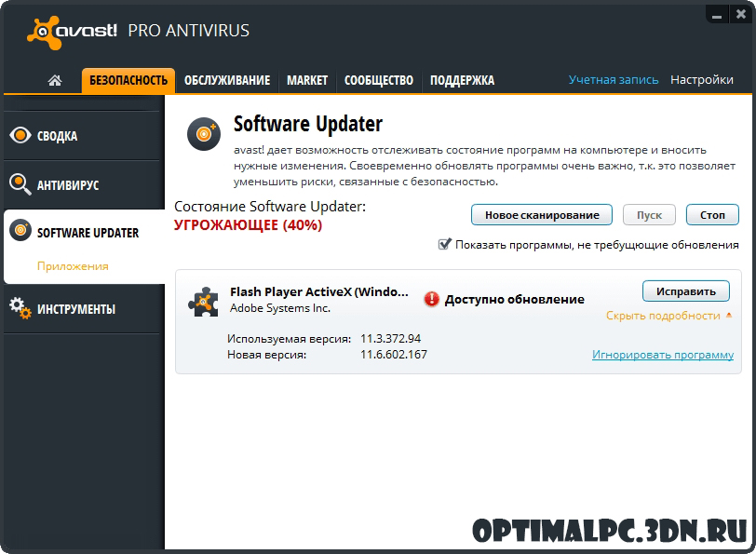Click the used version 11.3.372.94
Image resolution: width=756 pixels, height=554 pixels.
tap(390, 339)
